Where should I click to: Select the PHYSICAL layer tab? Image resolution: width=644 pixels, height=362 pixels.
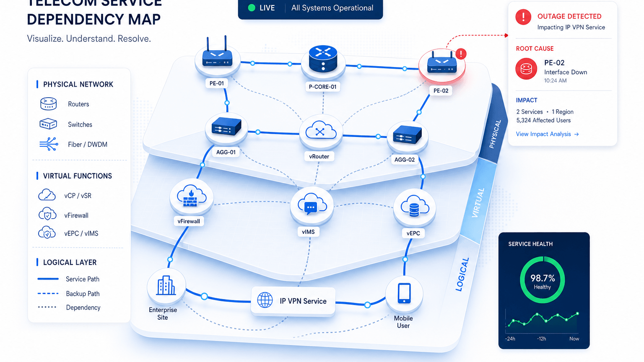(x=496, y=134)
